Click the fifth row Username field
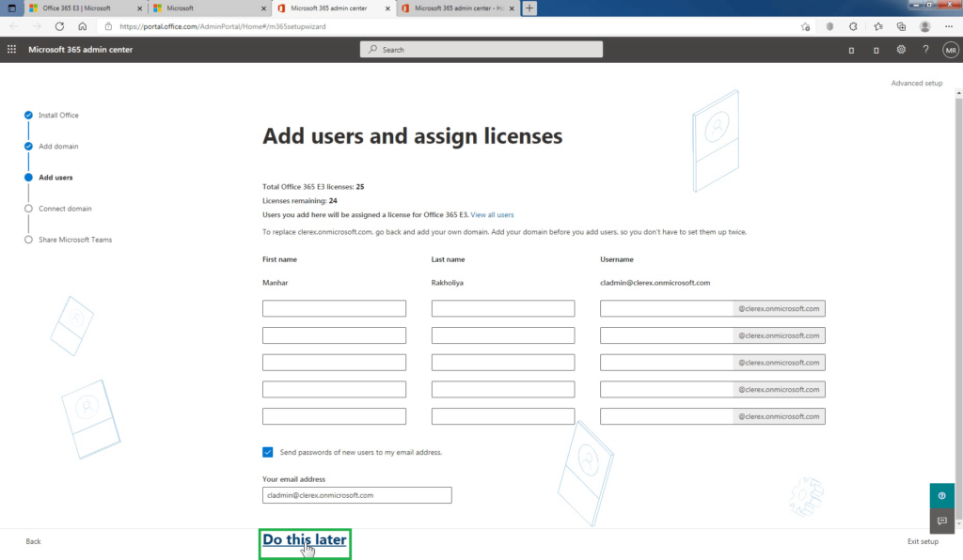This screenshot has width=963, height=560. tap(667, 416)
